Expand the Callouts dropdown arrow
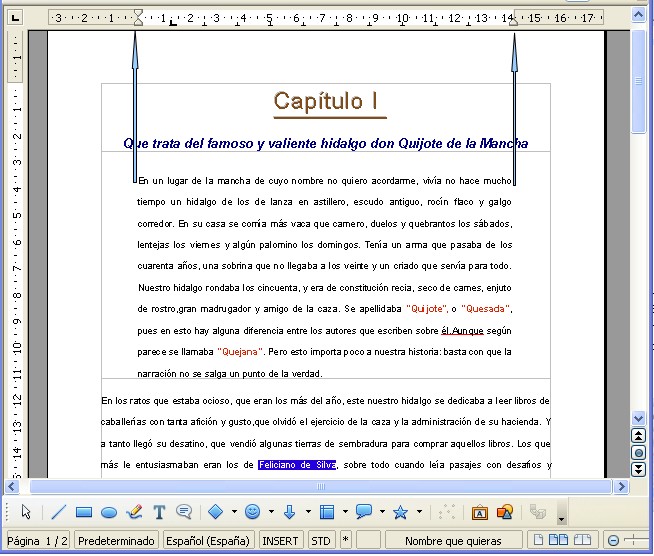The image size is (654, 556). (382, 512)
